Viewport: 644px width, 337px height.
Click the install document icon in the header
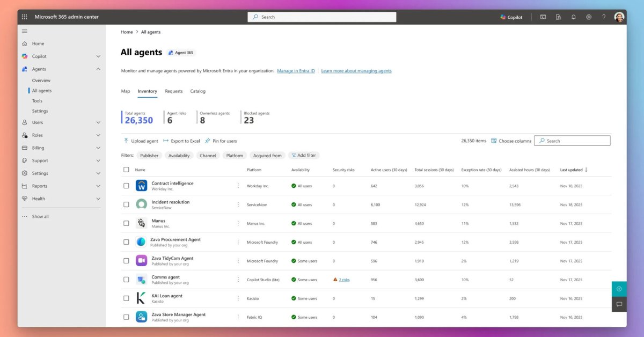[559, 17]
